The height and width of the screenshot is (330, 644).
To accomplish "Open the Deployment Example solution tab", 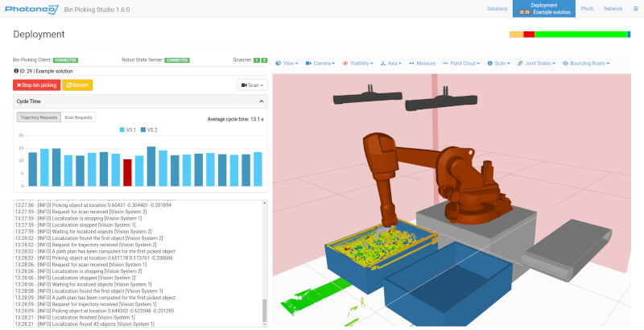I will click(544, 9).
